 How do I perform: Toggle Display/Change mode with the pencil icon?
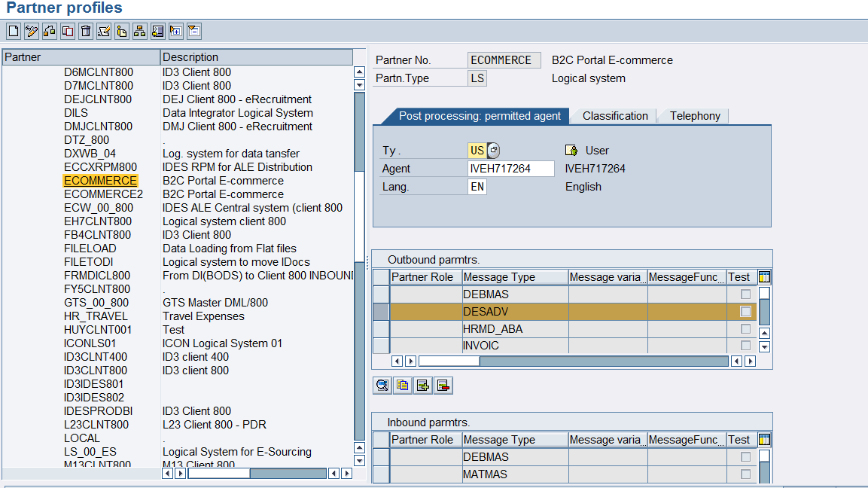pos(31,31)
